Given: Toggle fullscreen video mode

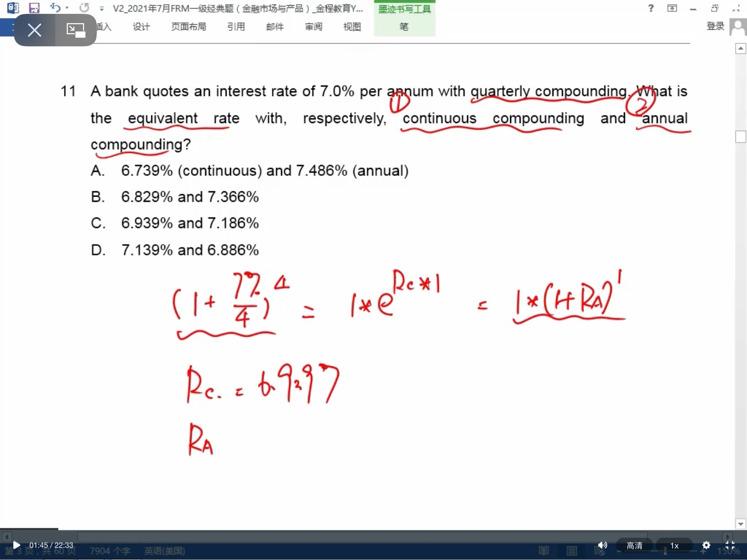Looking at the screenshot, I should [x=730, y=545].
